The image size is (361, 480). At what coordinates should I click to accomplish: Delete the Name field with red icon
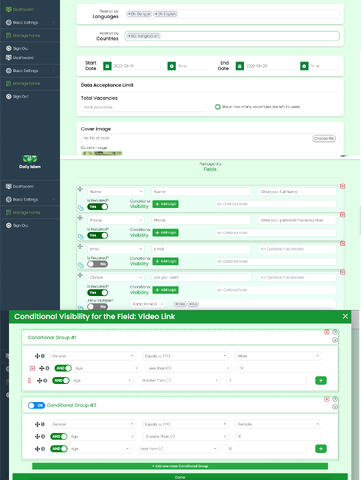click(342, 186)
